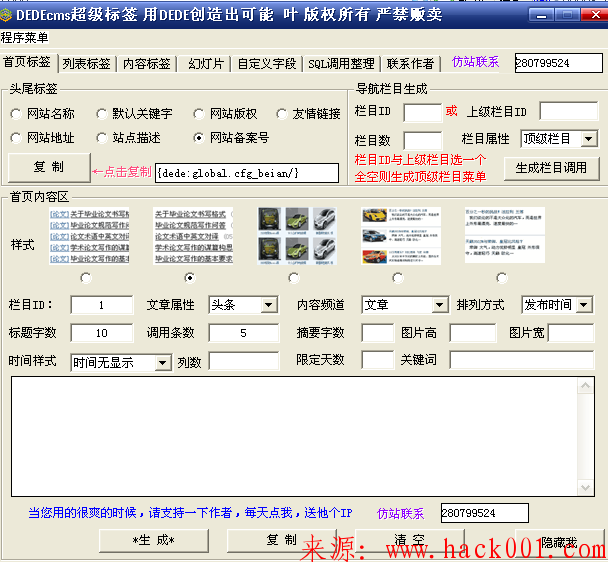
Task: Select the image with summary style thumbnail
Action: click(x=401, y=236)
